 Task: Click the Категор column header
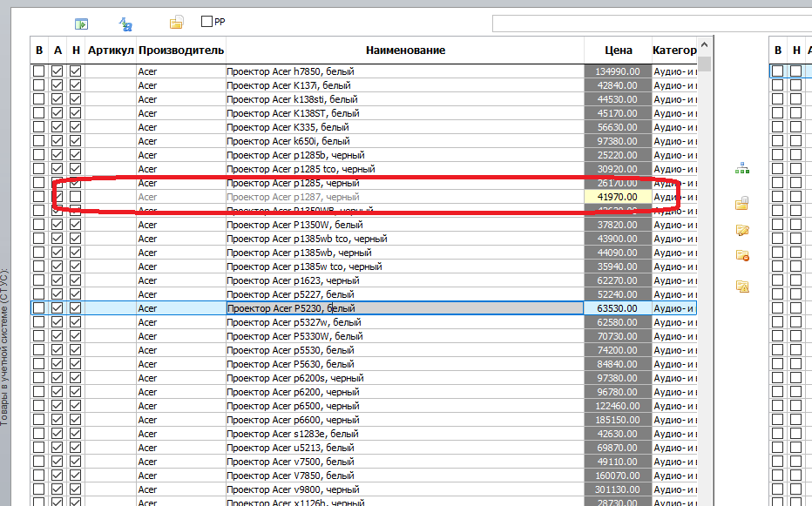pos(674,51)
